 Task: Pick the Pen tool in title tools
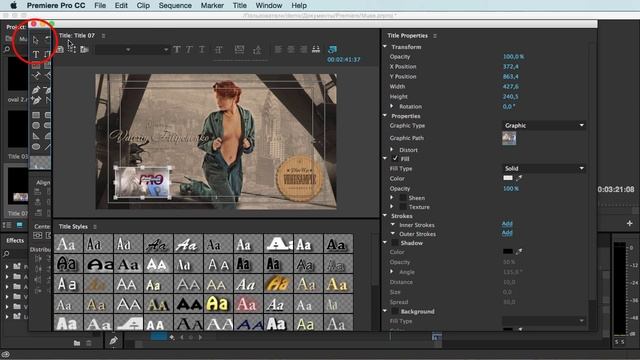[36, 90]
